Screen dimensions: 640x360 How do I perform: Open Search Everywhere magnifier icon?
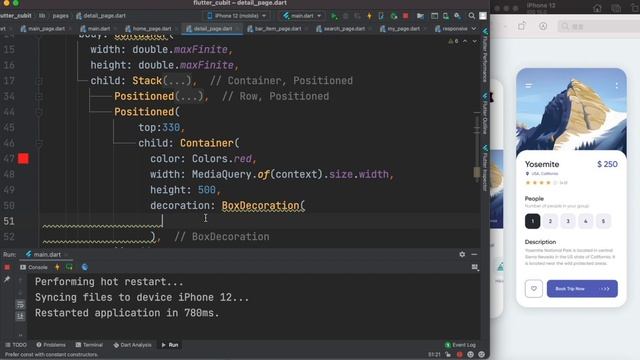pos(471,16)
